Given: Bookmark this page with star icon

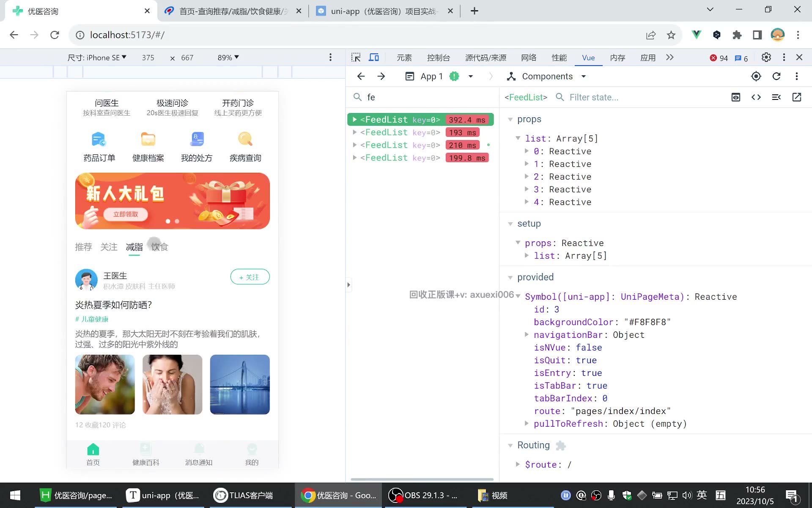Looking at the screenshot, I should (x=671, y=35).
